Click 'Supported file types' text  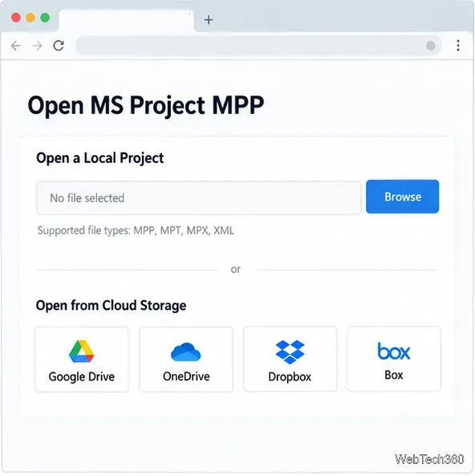click(x=136, y=230)
